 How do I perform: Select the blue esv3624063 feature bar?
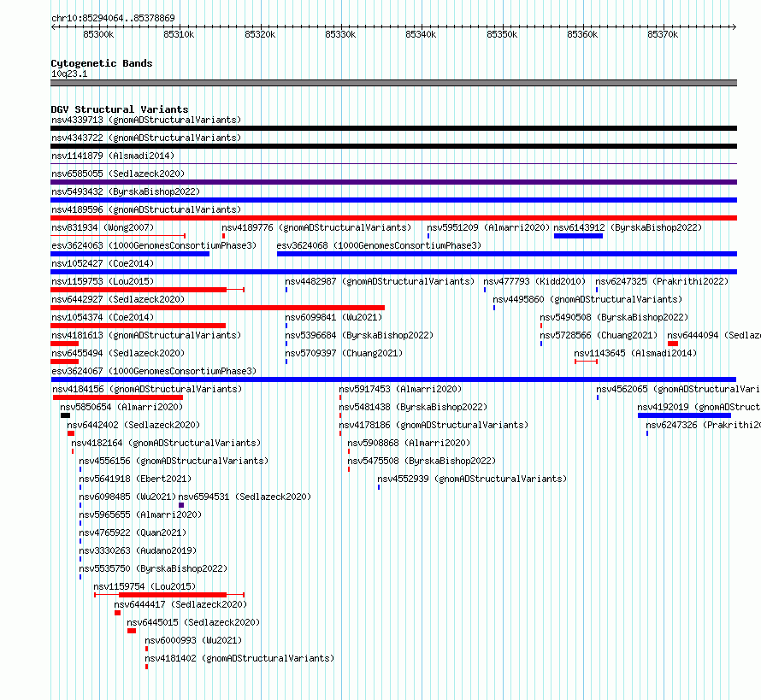click(130, 254)
